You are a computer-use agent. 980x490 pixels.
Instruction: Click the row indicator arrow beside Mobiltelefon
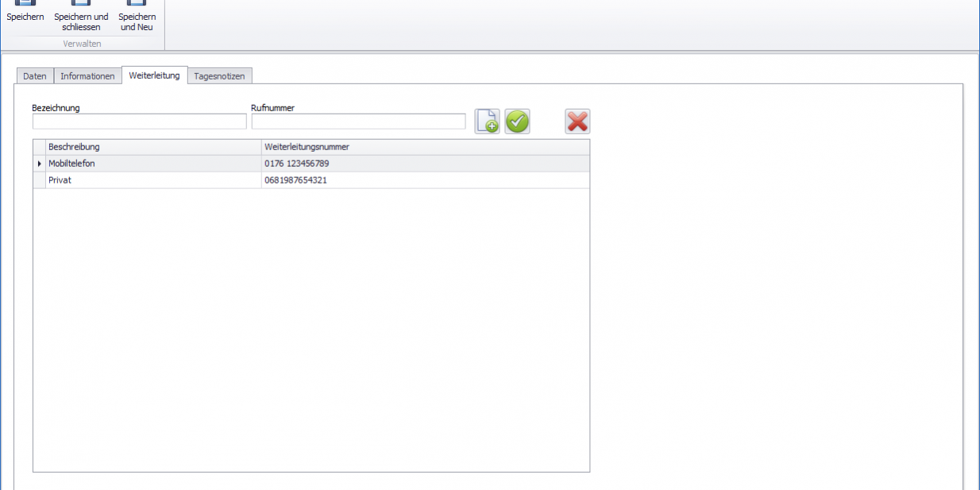pos(39,164)
